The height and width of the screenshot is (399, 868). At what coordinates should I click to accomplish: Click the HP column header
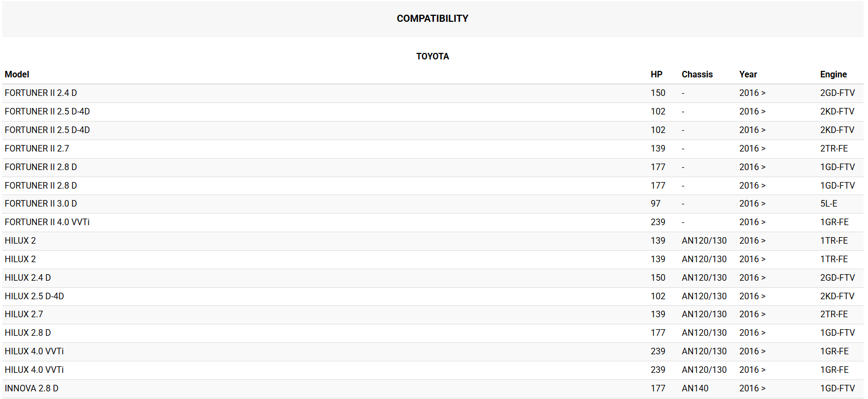pyautogui.click(x=656, y=74)
